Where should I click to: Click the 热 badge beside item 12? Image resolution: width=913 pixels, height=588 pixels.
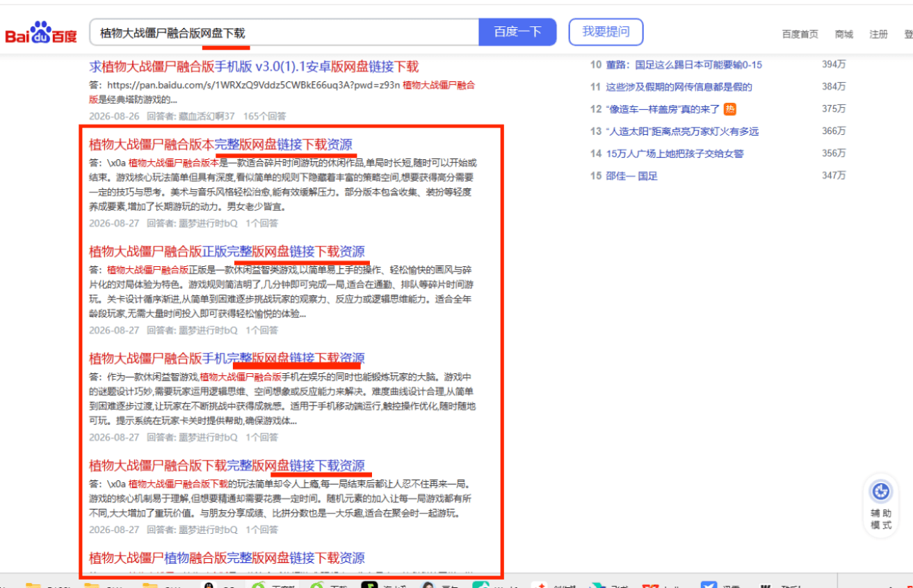[x=729, y=109]
